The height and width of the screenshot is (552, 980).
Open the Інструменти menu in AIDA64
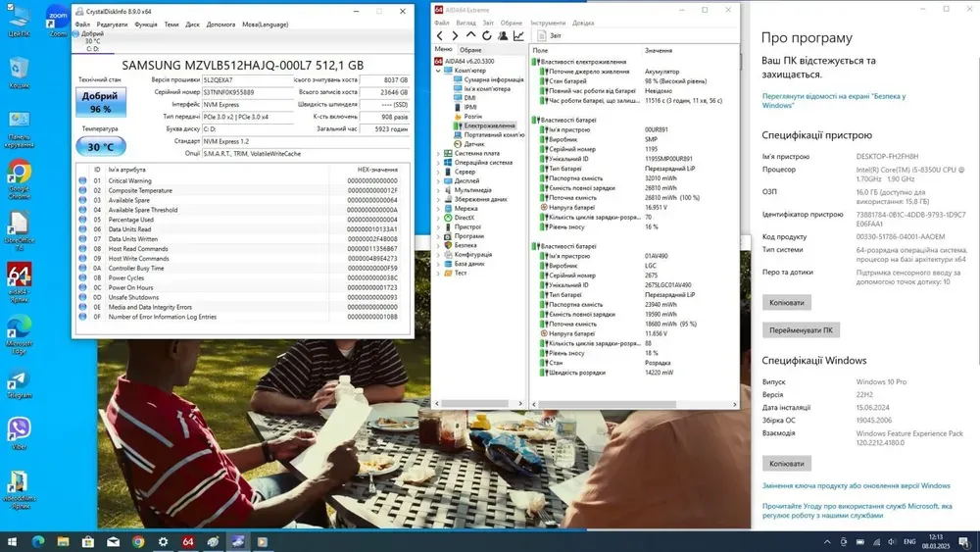[x=548, y=23]
